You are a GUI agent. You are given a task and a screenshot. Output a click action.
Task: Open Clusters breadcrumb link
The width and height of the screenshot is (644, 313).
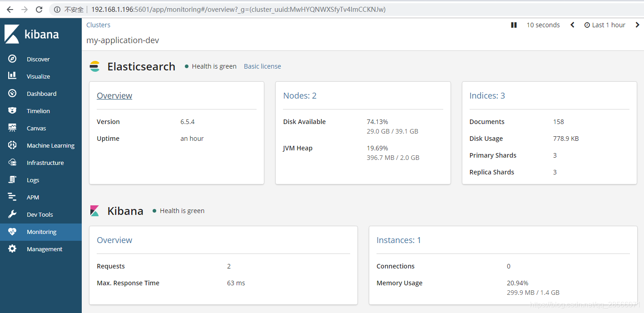point(98,25)
